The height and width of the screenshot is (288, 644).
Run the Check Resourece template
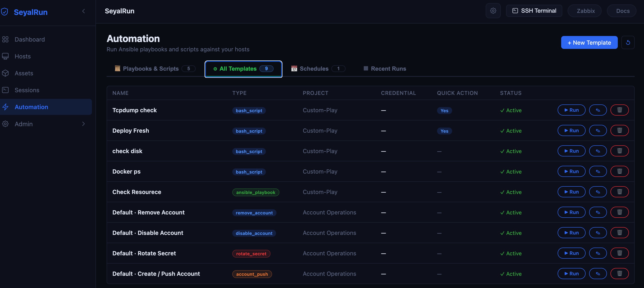pos(572,192)
